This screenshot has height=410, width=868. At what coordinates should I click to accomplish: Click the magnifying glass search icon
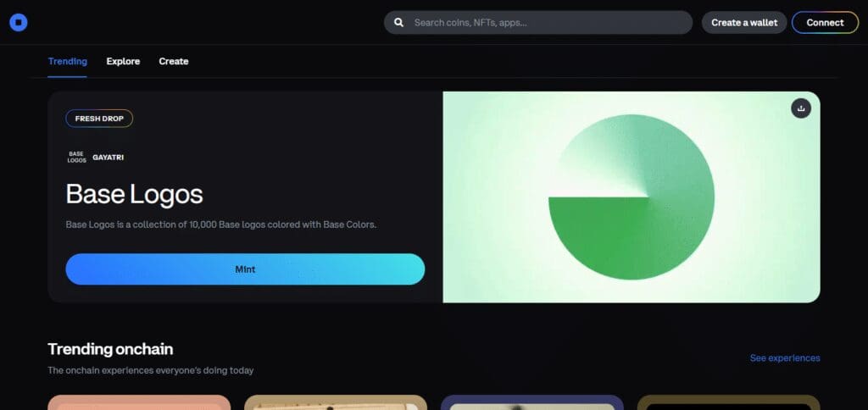(x=398, y=23)
